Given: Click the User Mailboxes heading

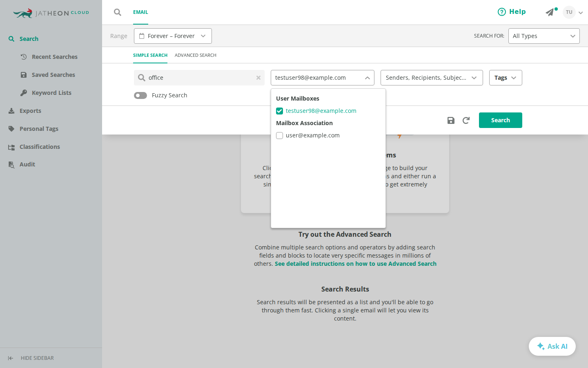Looking at the screenshot, I should pos(298,99).
